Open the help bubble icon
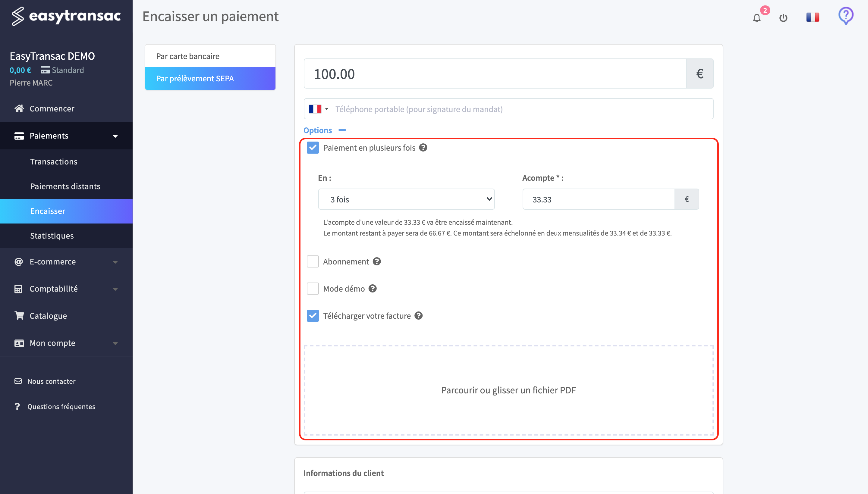 click(846, 16)
